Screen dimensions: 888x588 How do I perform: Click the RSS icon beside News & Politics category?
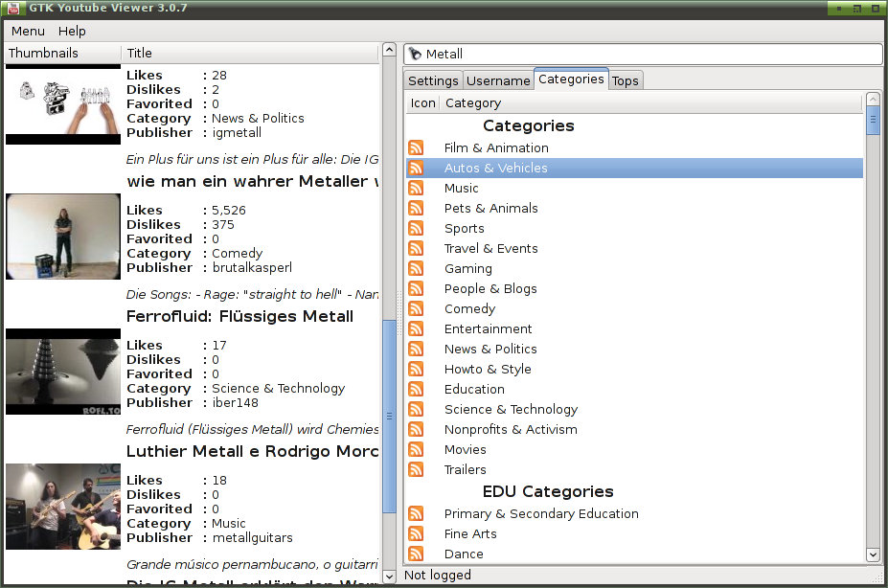[x=416, y=349]
